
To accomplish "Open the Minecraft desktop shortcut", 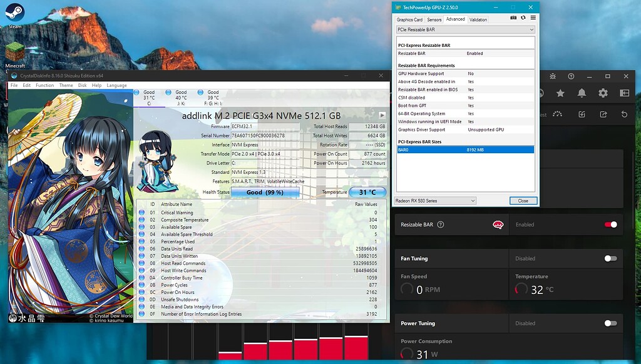I will (x=15, y=55).
